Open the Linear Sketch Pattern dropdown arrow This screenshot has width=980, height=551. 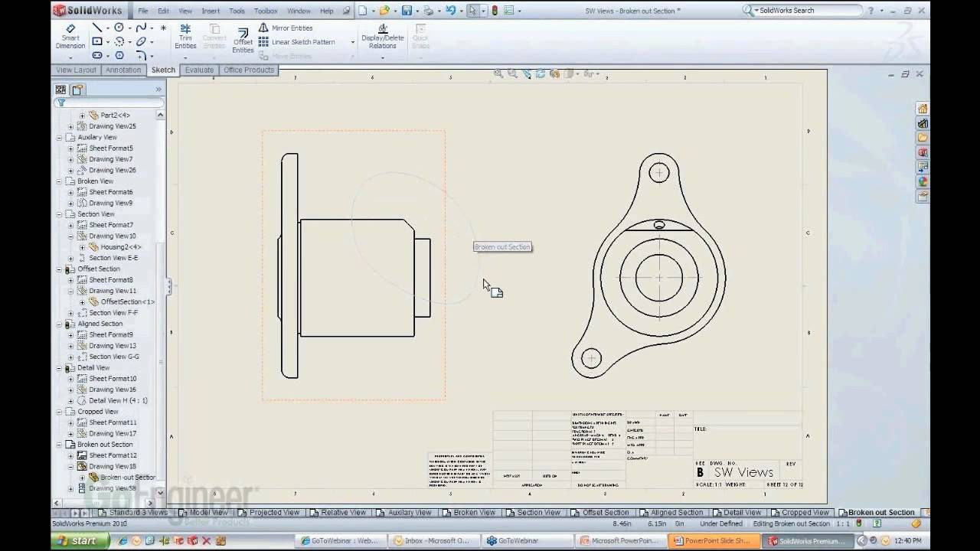(x=353, y=42)
